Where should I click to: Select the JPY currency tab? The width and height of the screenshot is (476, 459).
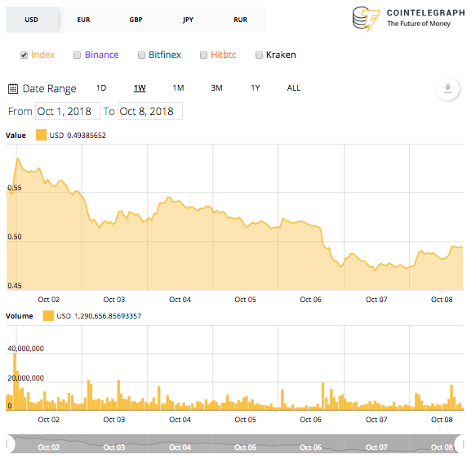188,20
